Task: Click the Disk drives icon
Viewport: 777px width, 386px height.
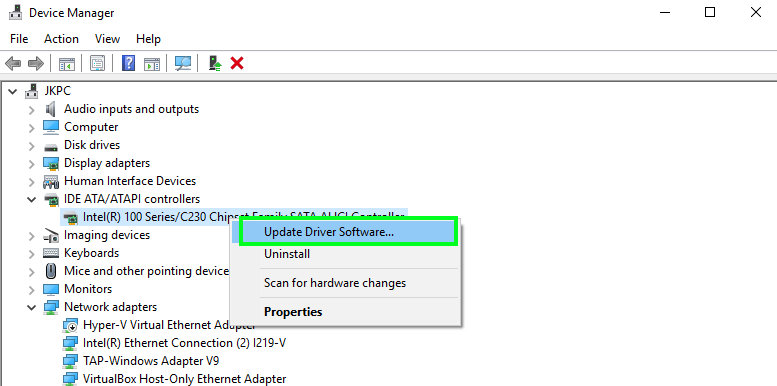Action: [51, 147]
